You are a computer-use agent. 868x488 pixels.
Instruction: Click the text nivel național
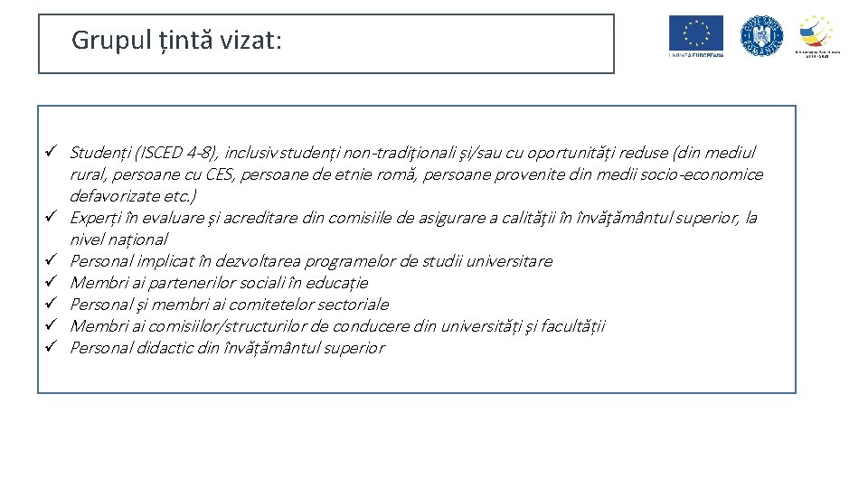coord(118,239)
